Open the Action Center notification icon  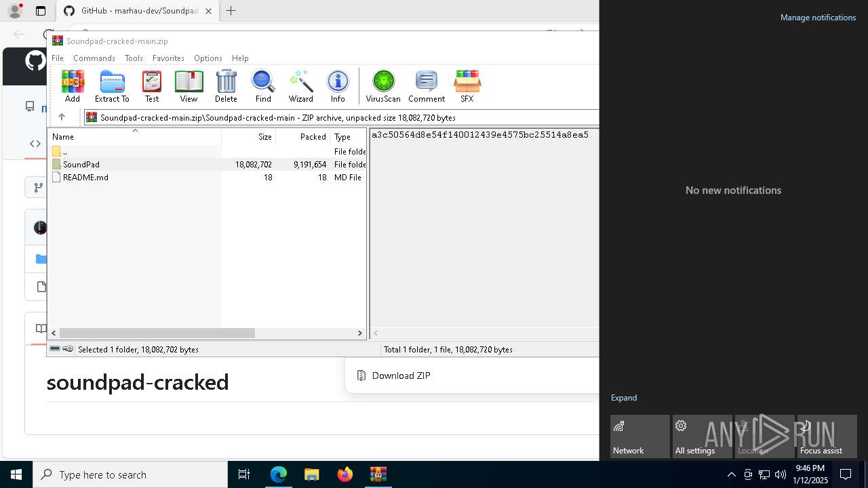[846, 474]
